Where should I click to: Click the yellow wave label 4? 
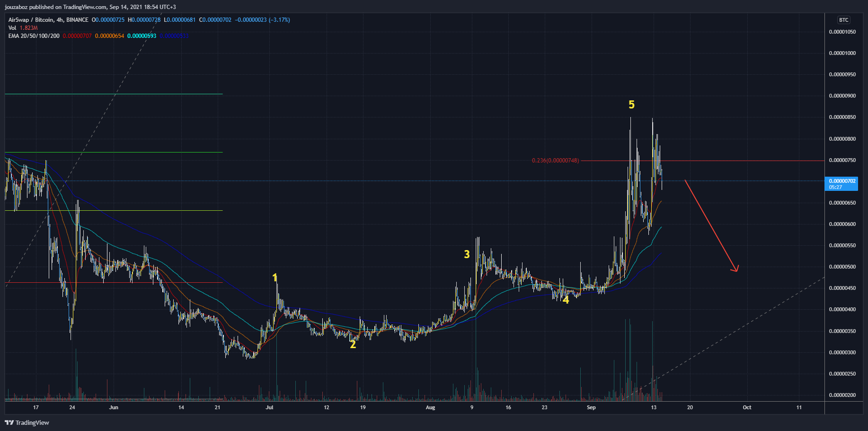(x=566, y=299)
